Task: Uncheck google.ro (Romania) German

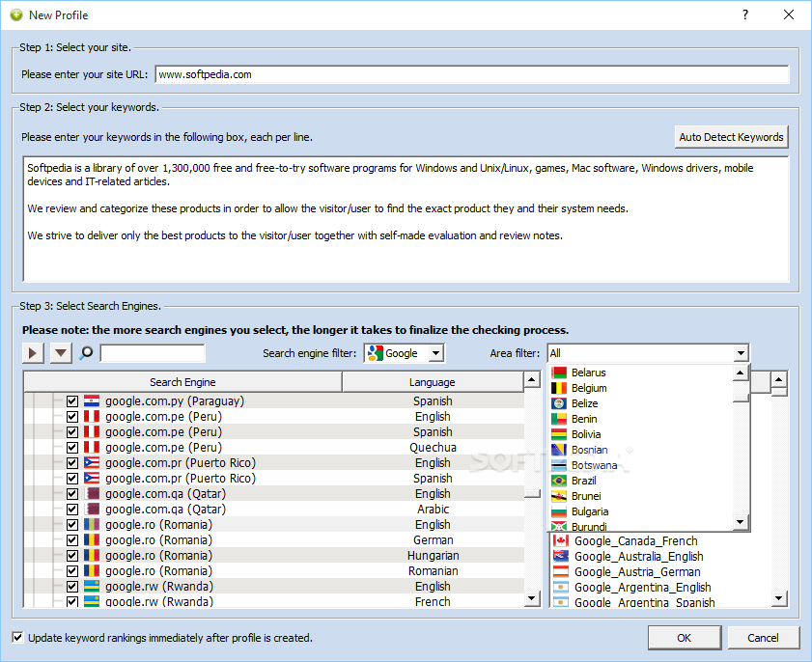Action: (72, 539)
